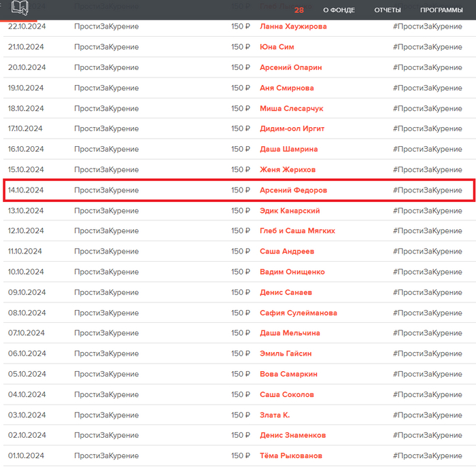
Task: Open Саша Соколов's link
Action: 287,395
